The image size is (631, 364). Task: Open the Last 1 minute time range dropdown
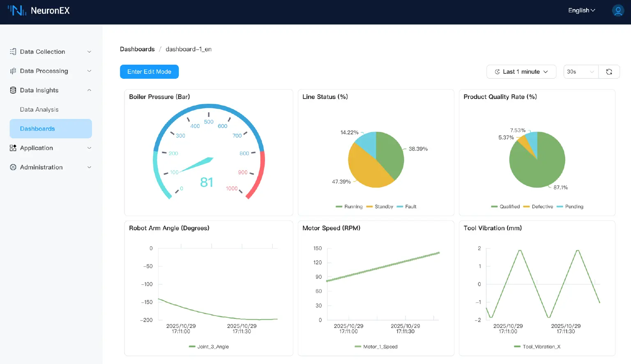click(x=521, y=72)
